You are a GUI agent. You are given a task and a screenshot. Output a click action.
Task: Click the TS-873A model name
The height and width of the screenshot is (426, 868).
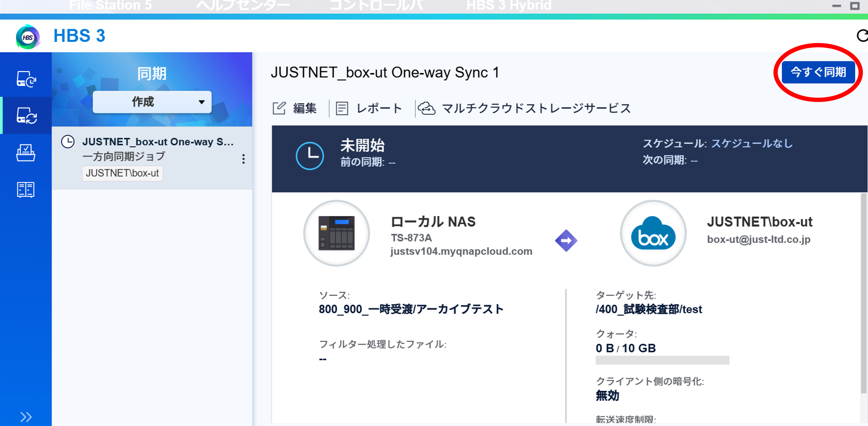(x=411, y=238)
